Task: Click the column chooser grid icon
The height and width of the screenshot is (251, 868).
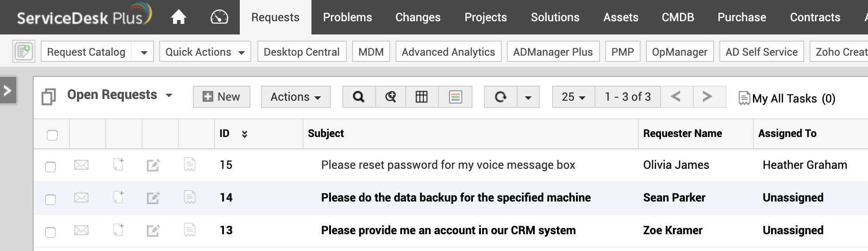Action: [422, 97]
